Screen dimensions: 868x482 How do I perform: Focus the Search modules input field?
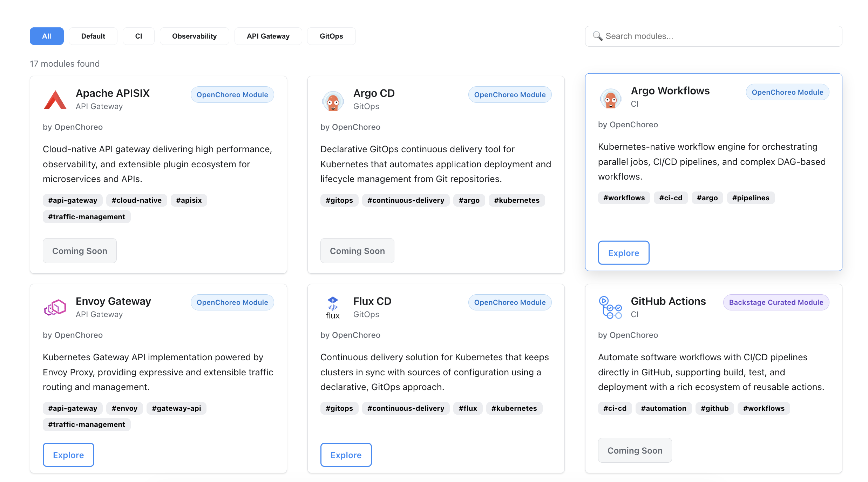(719, 36)
